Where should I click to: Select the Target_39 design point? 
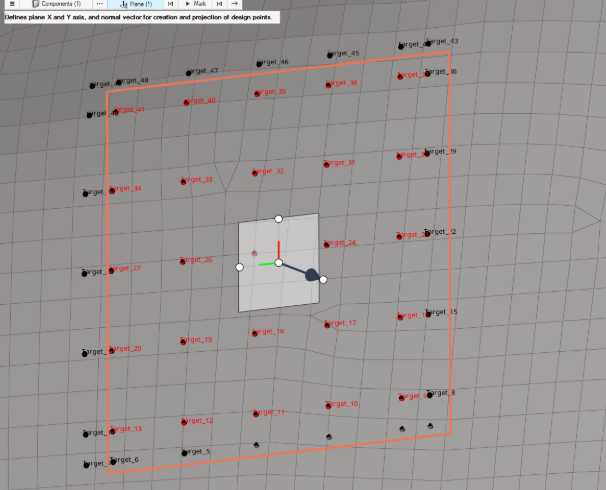coord(257,94)
